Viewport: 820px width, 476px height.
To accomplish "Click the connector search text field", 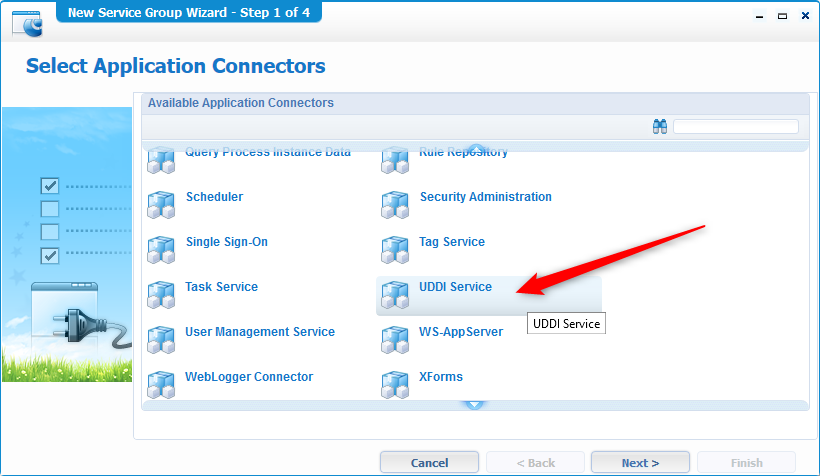I will (x=735, y=127).
